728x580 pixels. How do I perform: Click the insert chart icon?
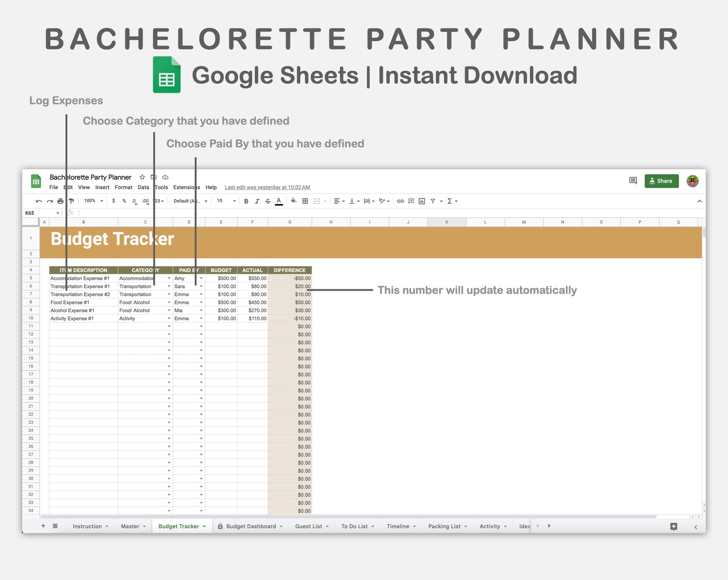click(x=422, y=201)
